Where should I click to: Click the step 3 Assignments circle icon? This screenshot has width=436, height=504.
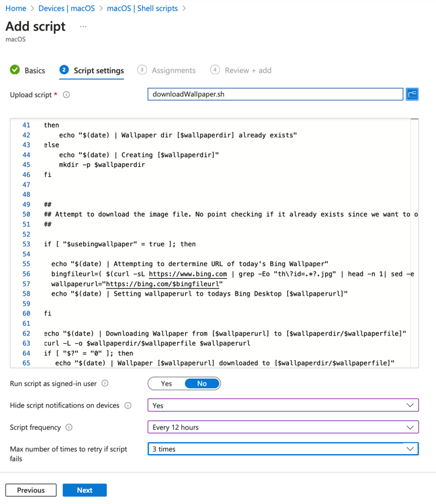click(x=142, y=70)
